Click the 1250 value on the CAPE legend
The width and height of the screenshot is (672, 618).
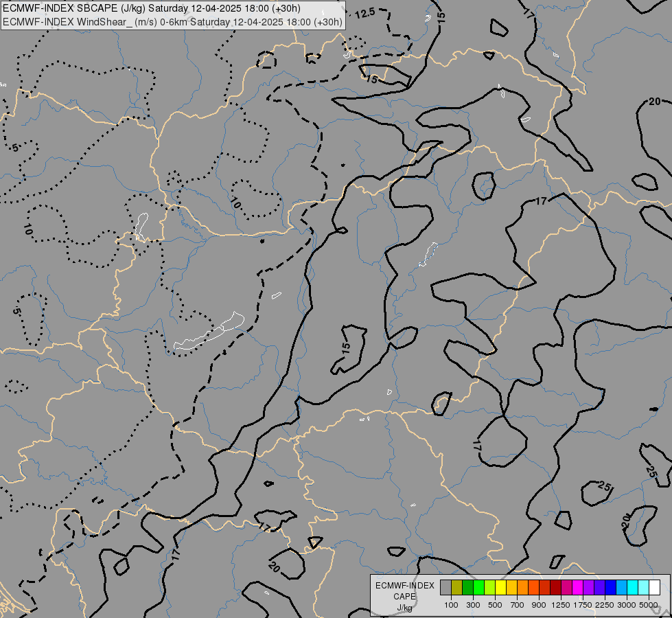click(x=561, y=605)
